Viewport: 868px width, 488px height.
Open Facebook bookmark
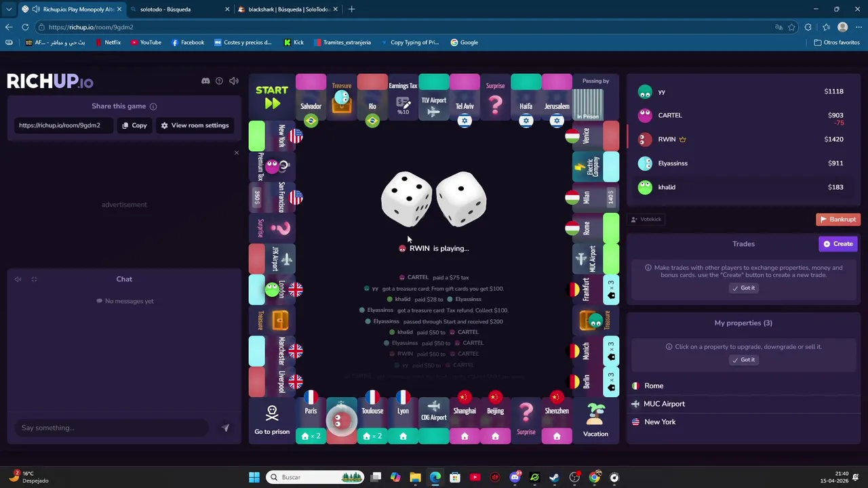(188, 42)
